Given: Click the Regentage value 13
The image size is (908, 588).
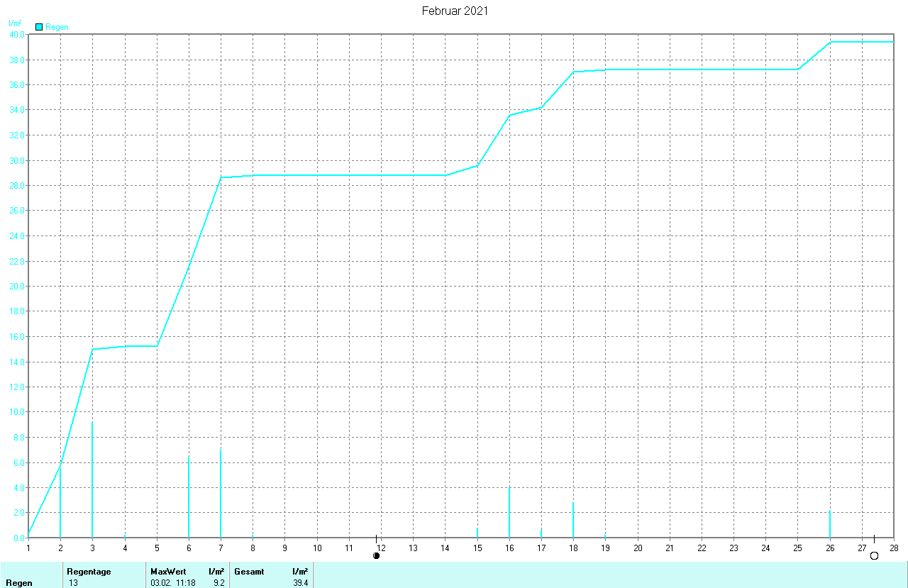Looking at the screenshot, I should 74,583.
